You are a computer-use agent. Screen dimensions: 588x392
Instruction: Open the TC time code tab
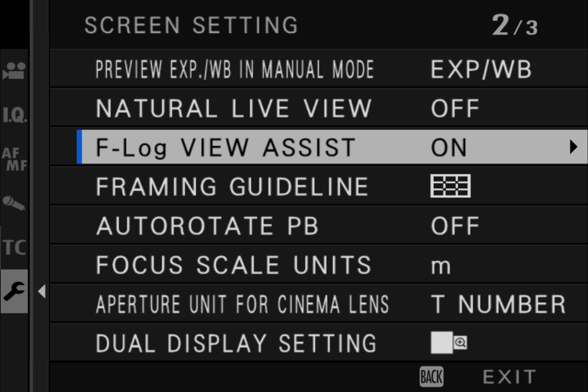[x=14, y=248]
